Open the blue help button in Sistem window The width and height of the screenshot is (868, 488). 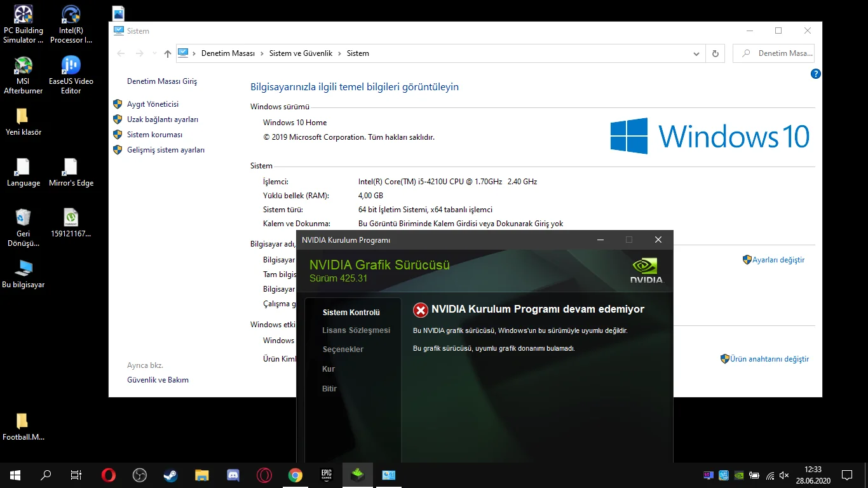(x=816, y=74)
